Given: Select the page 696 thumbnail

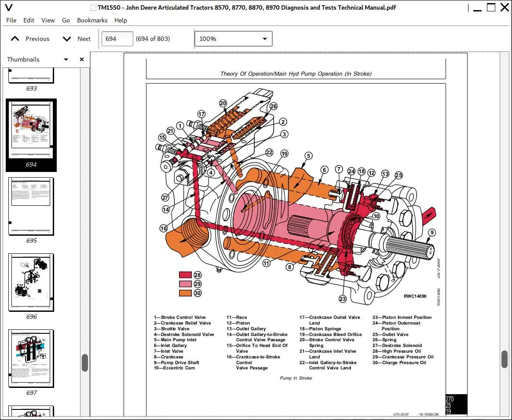Looking at the screenshot, I should click(x=31, y=282).
